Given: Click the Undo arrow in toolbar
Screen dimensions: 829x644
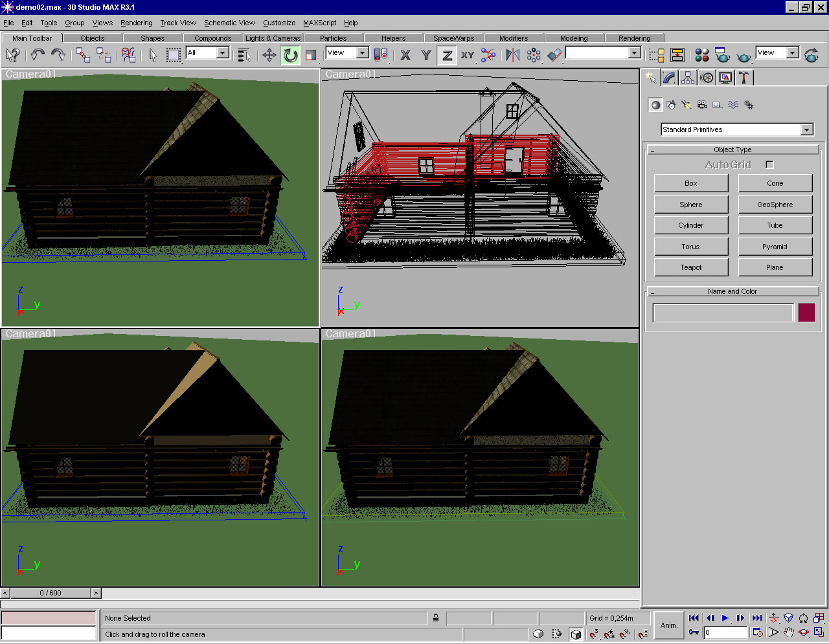Looking at the screenshot, I should (x=38, y=55).
